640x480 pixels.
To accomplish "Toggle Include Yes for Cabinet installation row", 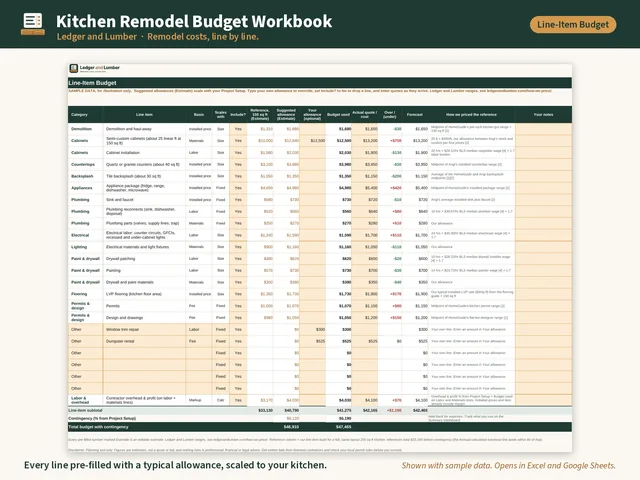I will [238, 153].
